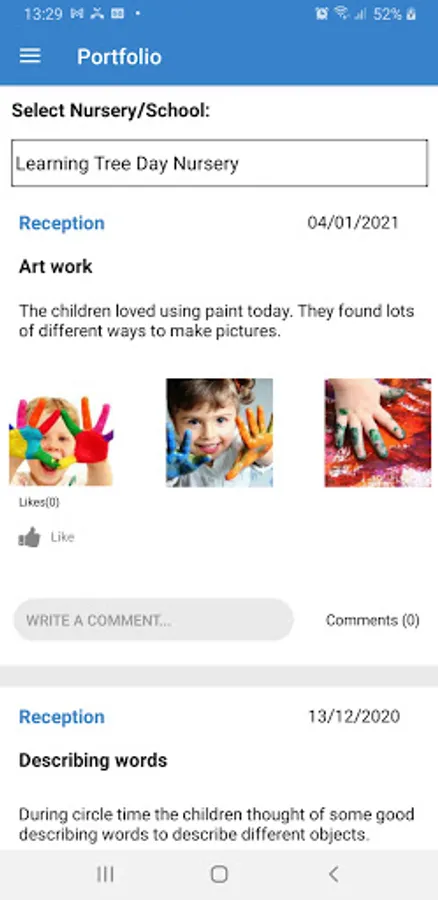Open the Art work post title
Viewport: 438px width, 900px height.
point(56,266)
